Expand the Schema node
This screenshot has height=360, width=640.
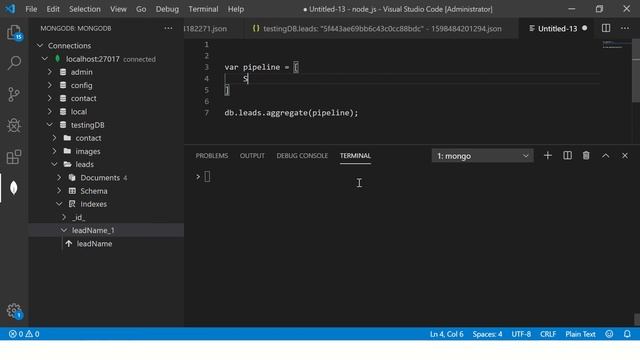(60, 191)
